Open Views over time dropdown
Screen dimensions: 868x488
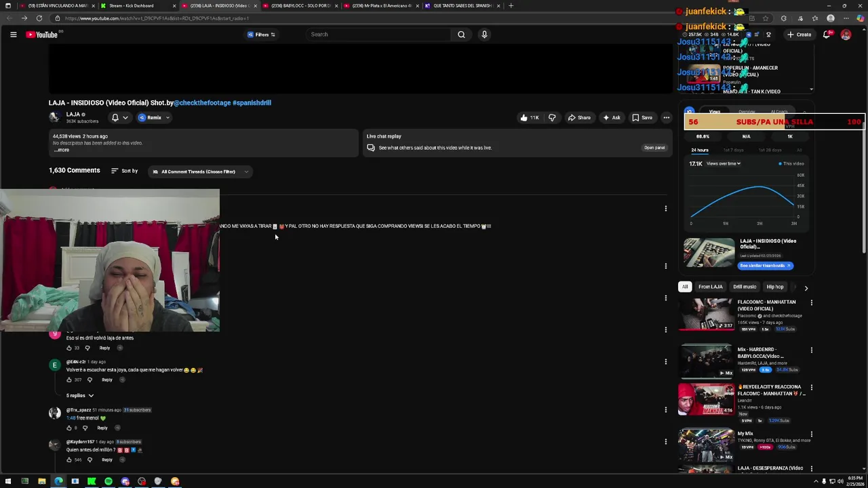click(x=724, y=163)
